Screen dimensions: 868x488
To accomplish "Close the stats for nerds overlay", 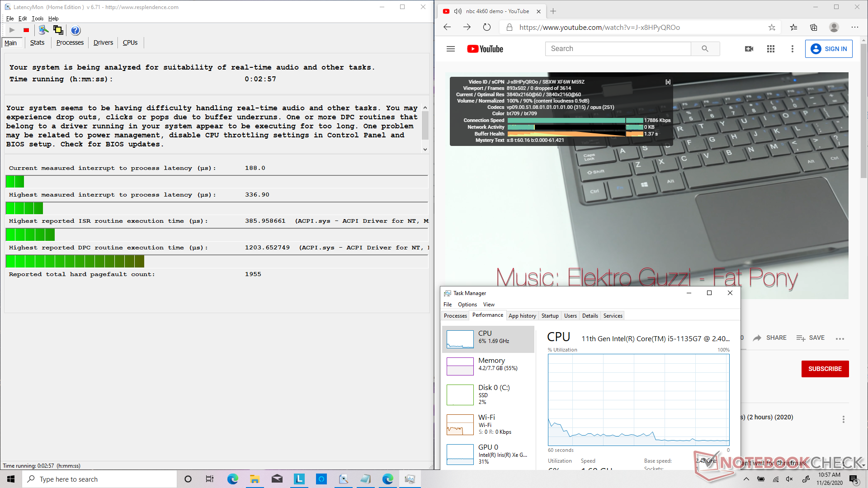I will 668,82.
